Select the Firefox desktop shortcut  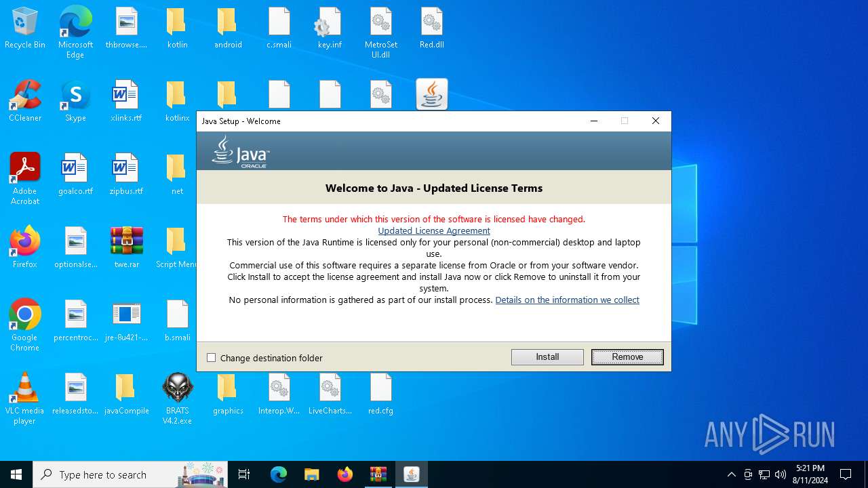click(25, 248)
